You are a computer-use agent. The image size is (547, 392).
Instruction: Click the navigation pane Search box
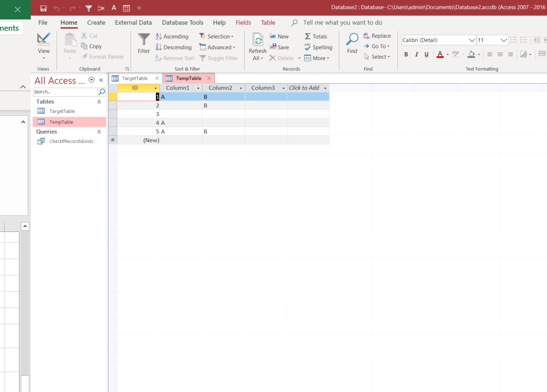(x=66, y=92)
